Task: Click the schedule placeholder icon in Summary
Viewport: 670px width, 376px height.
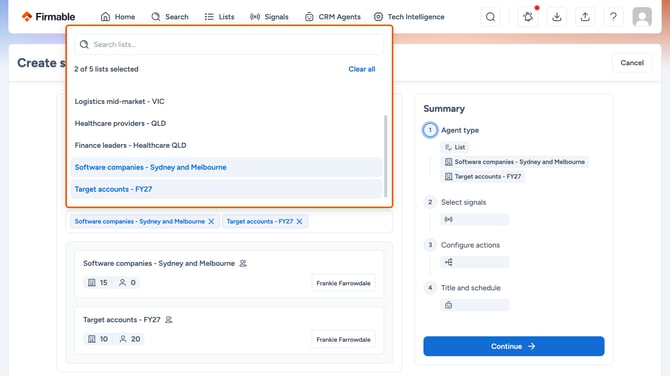Action: (448, 305)
